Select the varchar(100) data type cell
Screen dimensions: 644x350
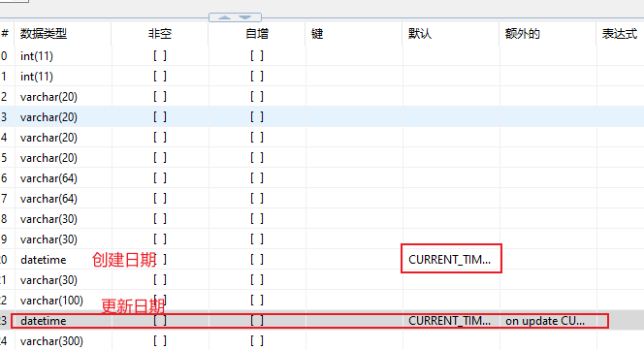tap(51, 301)
